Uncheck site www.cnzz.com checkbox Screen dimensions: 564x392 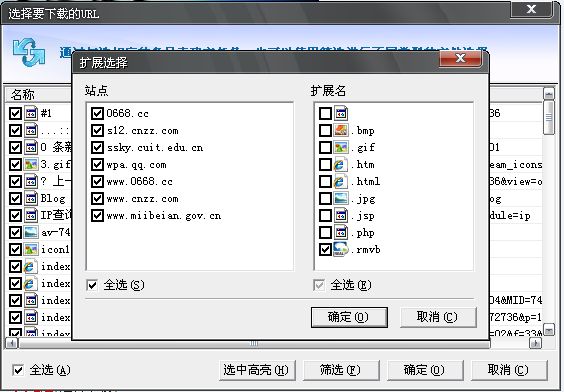pyautogui.click(x=97, y=198)
